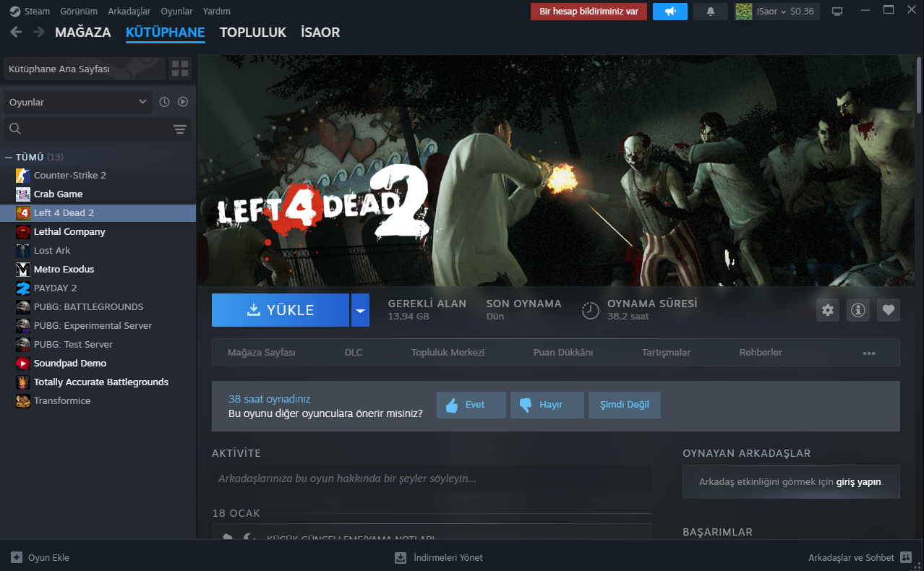Open install options arrow beside YÜKLE
The width and height of the screenshot is (924, 571).
pyautogui.click(x=360, y=310)
